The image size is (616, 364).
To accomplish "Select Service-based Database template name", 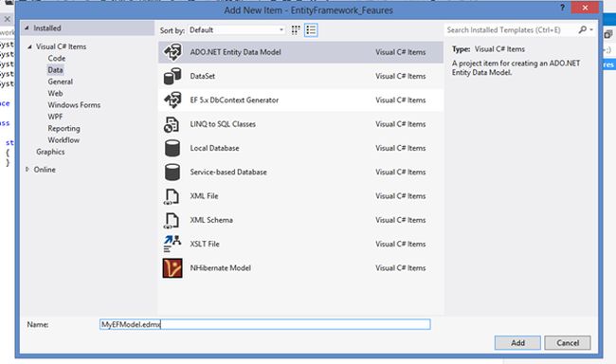I will 228,173.
